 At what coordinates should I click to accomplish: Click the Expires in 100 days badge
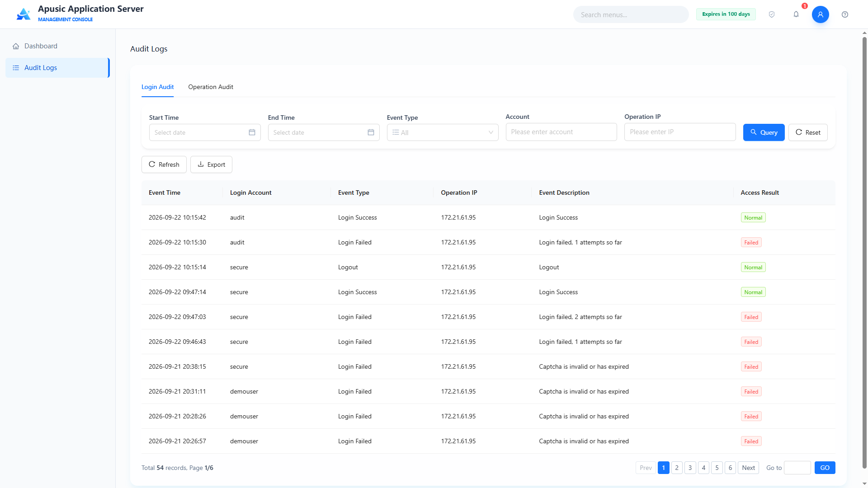pyautogui.click(x=726, y=14)
